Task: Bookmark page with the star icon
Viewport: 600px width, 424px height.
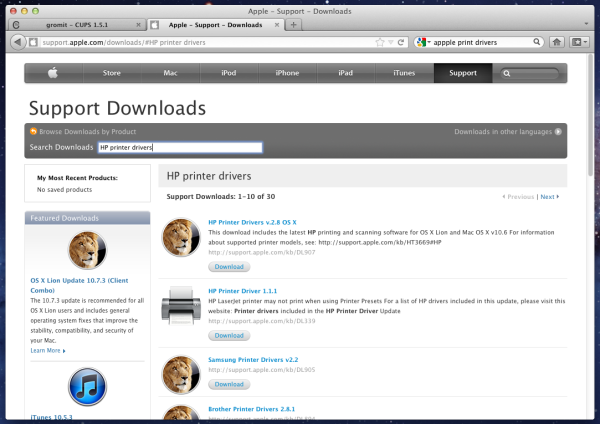Action: pos(380,42)
